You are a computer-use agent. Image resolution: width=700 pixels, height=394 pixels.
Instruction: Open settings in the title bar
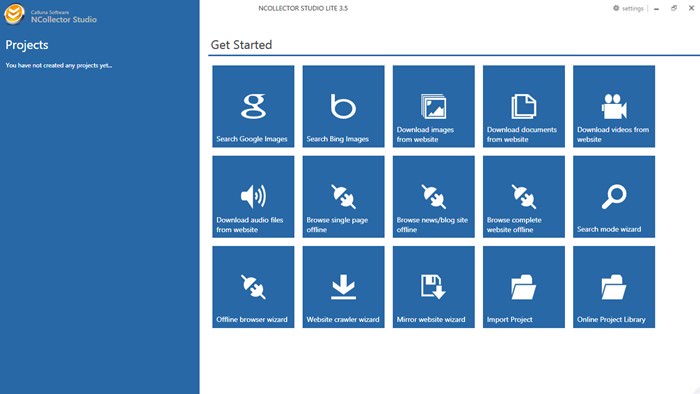click(x=628, y=8)
